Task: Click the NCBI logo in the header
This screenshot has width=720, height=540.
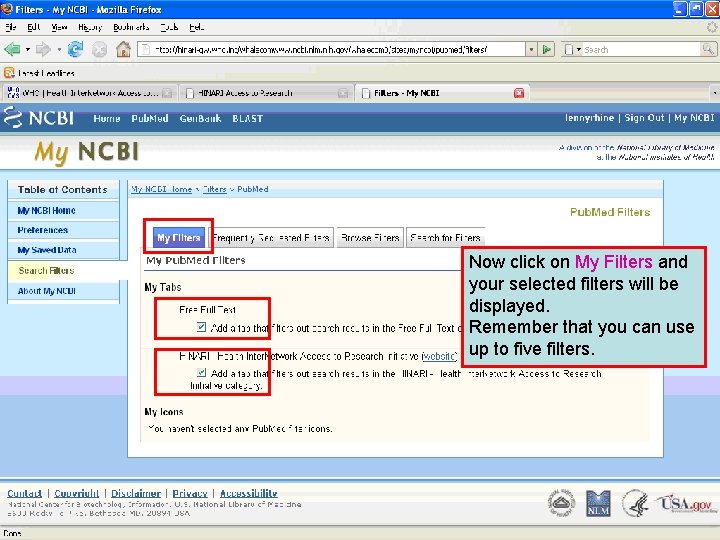Action: coord(39,118)
